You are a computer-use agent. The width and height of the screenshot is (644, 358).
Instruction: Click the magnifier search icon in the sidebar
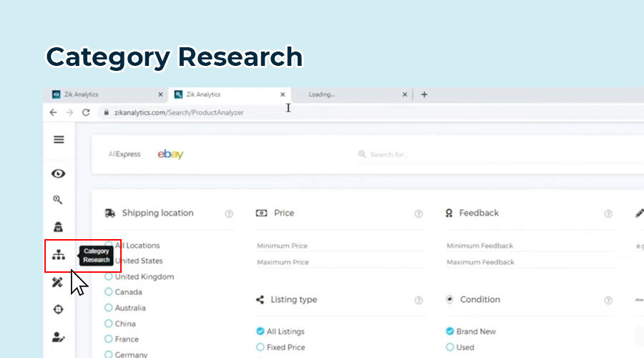click(59, 200)
